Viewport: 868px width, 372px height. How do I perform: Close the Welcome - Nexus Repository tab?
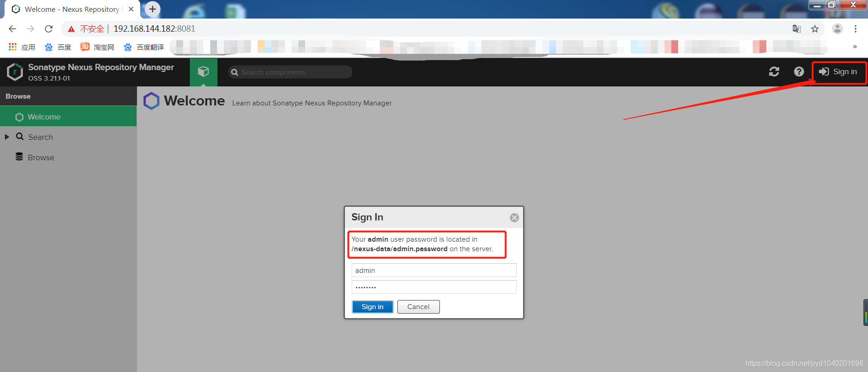[131, 9]
